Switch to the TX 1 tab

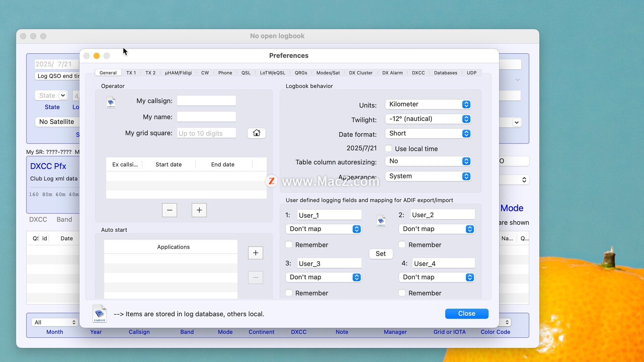(131, 73)
